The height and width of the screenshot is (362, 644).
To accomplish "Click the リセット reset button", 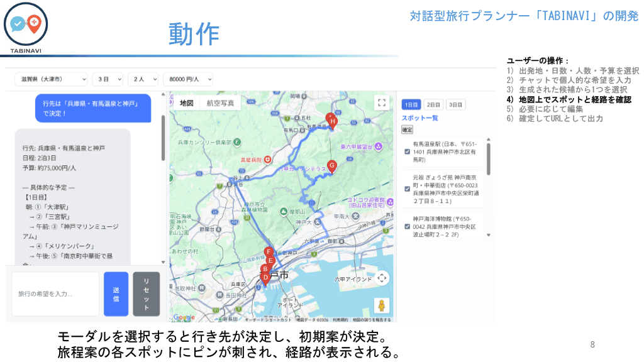I will pyautogui.click(x=146, y=294).
